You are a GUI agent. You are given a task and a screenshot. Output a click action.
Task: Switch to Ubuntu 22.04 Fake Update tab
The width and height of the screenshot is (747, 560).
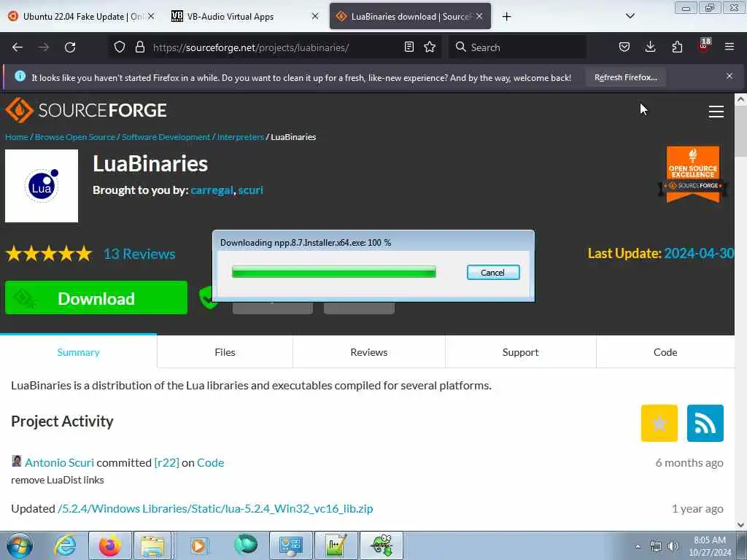pyautogui.click(x=76, y=16)
